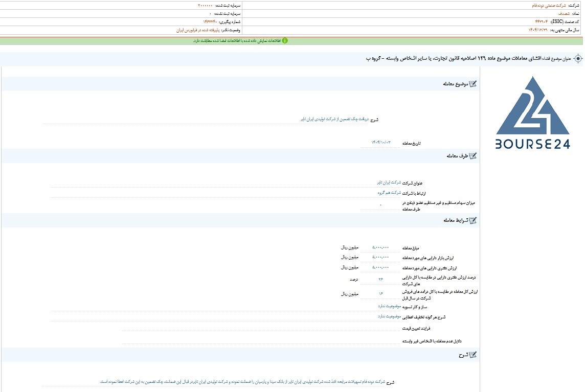Select the tracking number beside شماره پیگیری
This screenshot has height=392, width=585.
(210, 21)
